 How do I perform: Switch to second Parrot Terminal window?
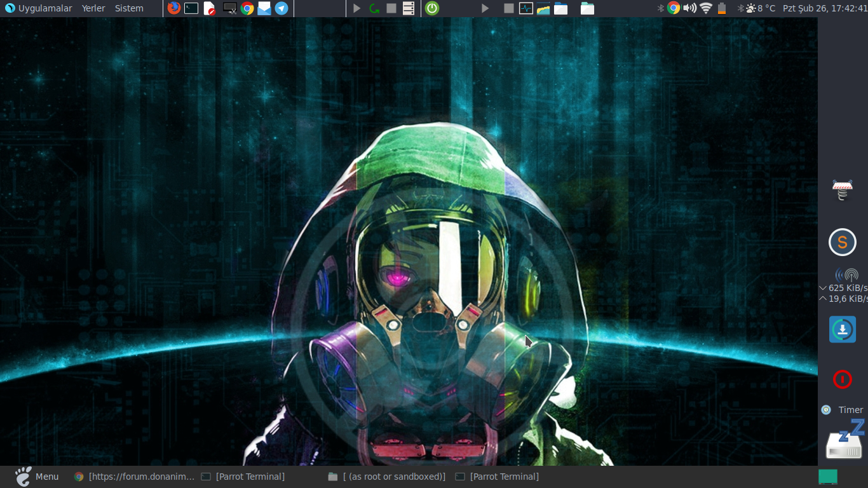pos(497,477)
